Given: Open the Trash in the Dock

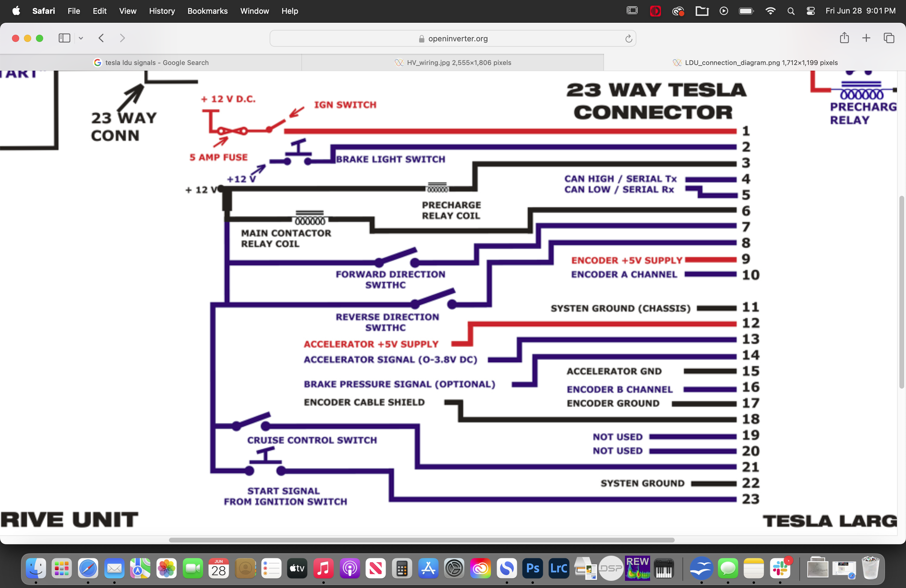Looking at the screenshot, I should [870, 568].
